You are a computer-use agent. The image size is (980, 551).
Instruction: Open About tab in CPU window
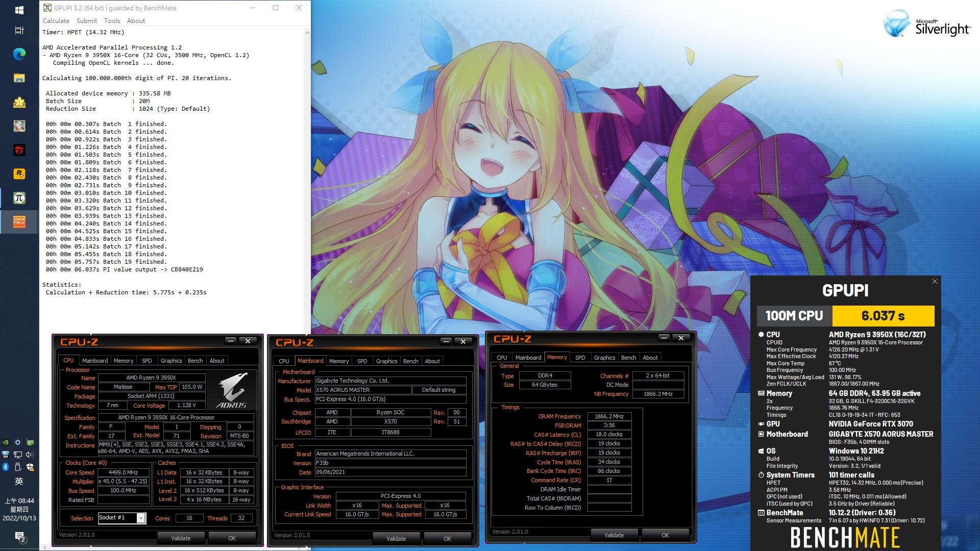point(217,361)
